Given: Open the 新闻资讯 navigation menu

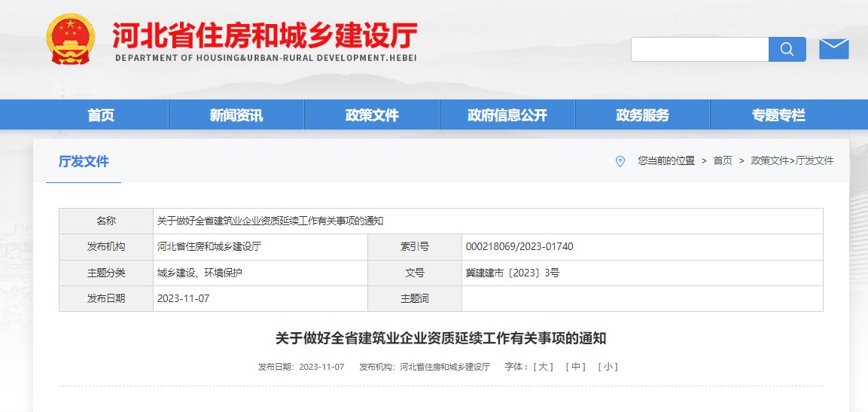Looking at the screenshot, I should coord(236,115).
